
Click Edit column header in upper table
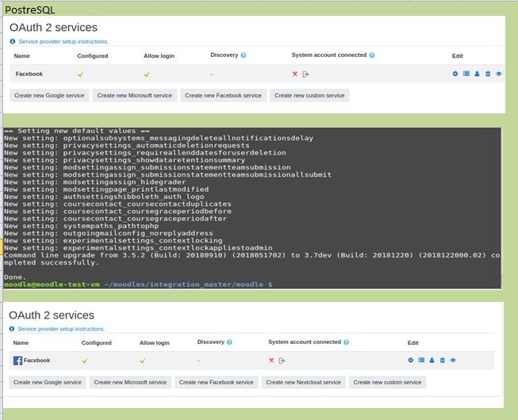[x=457, y=55]
